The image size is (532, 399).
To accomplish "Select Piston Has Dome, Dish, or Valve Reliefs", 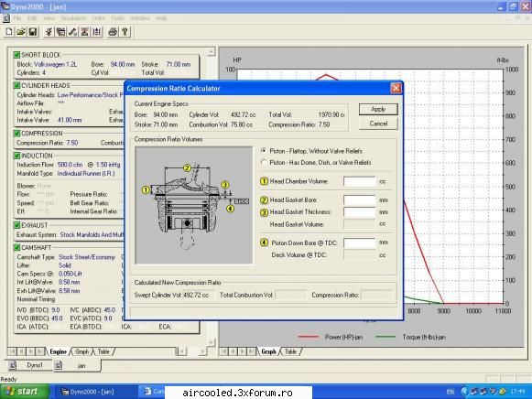I will click(264, 162).
